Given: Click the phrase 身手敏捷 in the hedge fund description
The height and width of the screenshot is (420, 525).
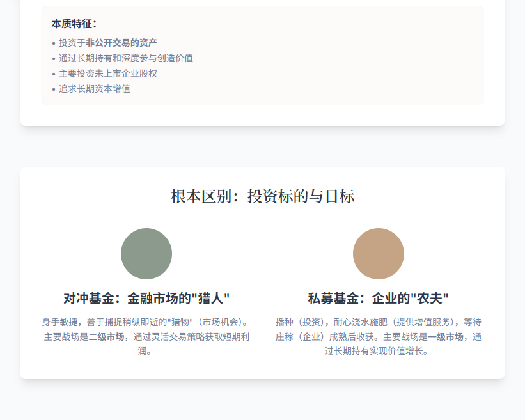Looking at the screenshot, I should (59, 322).
